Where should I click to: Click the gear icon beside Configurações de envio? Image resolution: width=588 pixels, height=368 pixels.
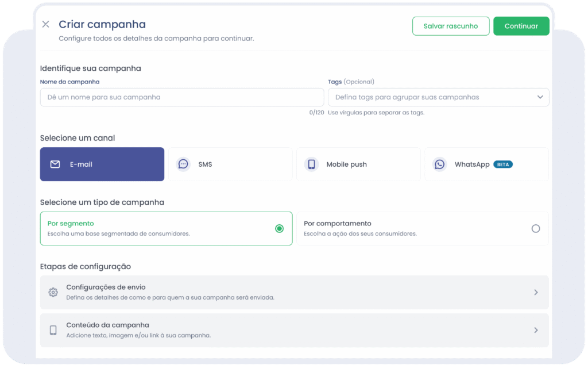[x=53, y=292]
